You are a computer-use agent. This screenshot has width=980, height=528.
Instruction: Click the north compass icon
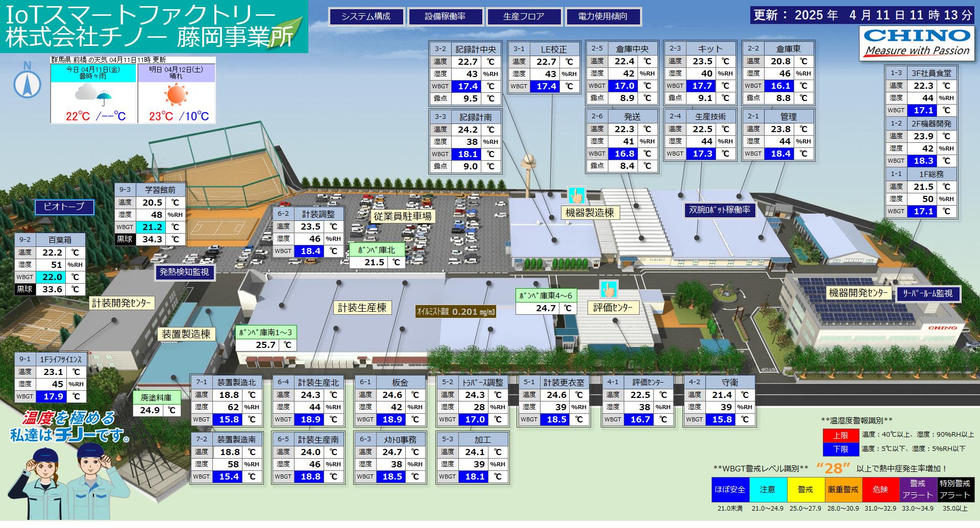click(28, 81)
